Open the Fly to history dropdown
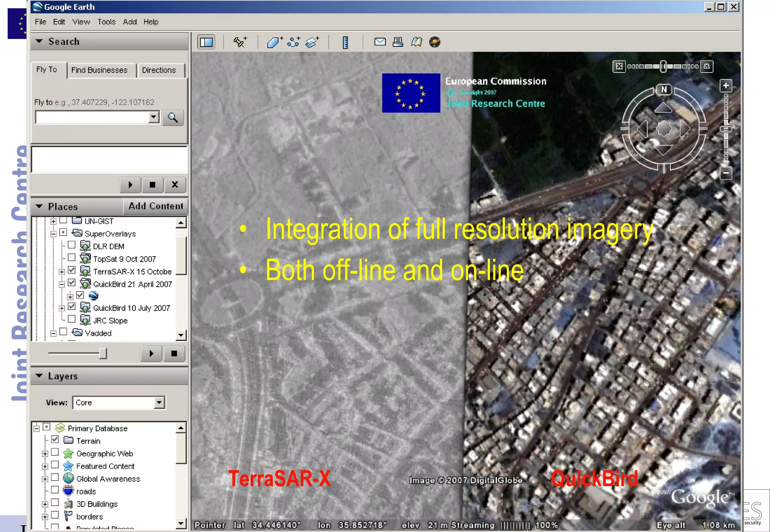 [x=153, y=117]
